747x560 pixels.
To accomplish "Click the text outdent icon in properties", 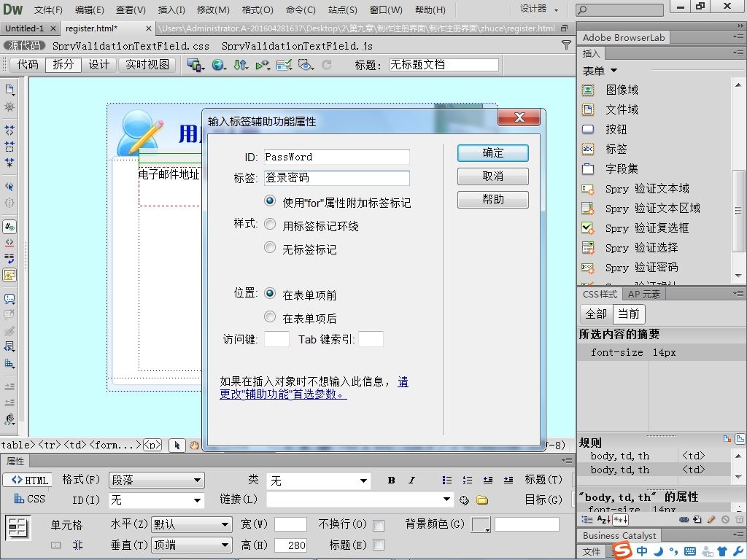I will coord(488,480).
